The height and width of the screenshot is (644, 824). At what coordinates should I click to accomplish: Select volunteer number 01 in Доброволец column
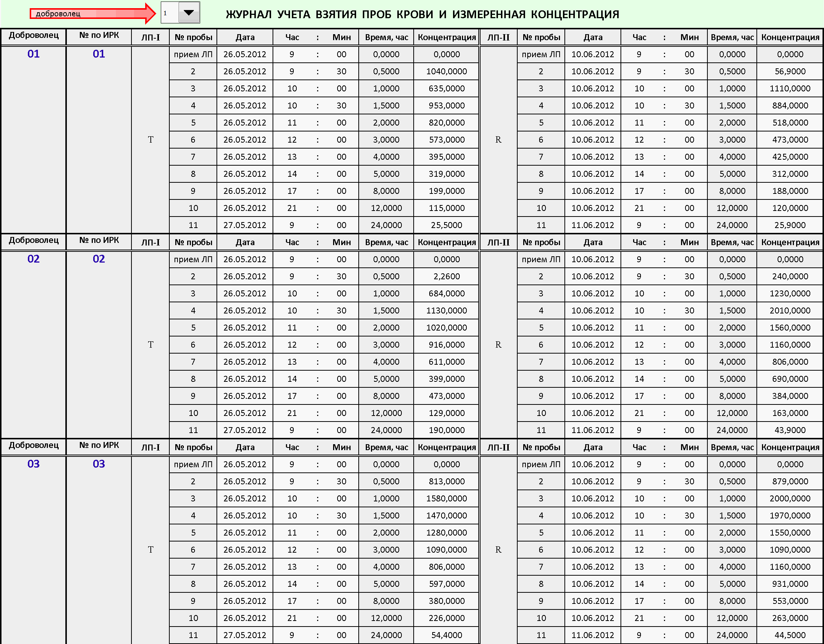pyautogui.click(x=33, y=54)
